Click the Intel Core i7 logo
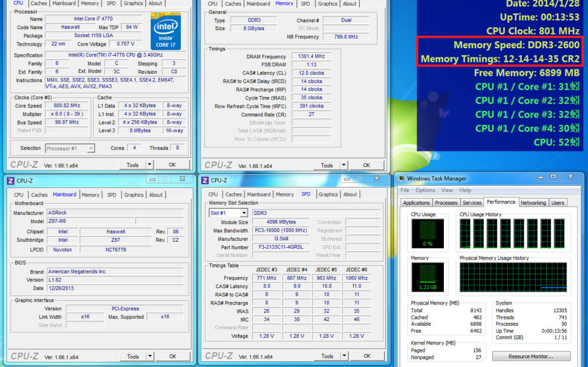 pos(166,32)
